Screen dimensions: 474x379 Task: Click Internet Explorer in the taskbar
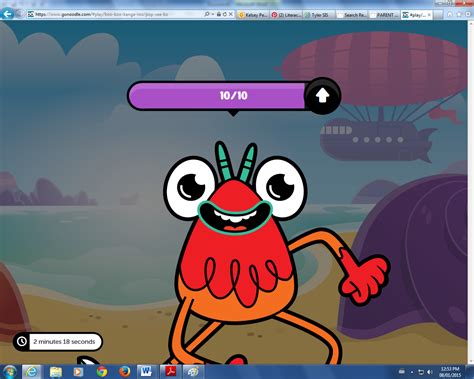32,371
